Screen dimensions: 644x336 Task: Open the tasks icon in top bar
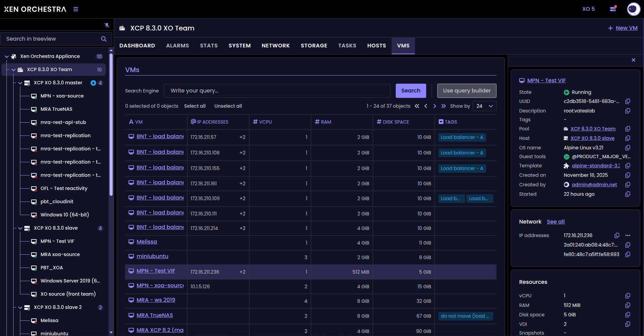tap(613, 9)
